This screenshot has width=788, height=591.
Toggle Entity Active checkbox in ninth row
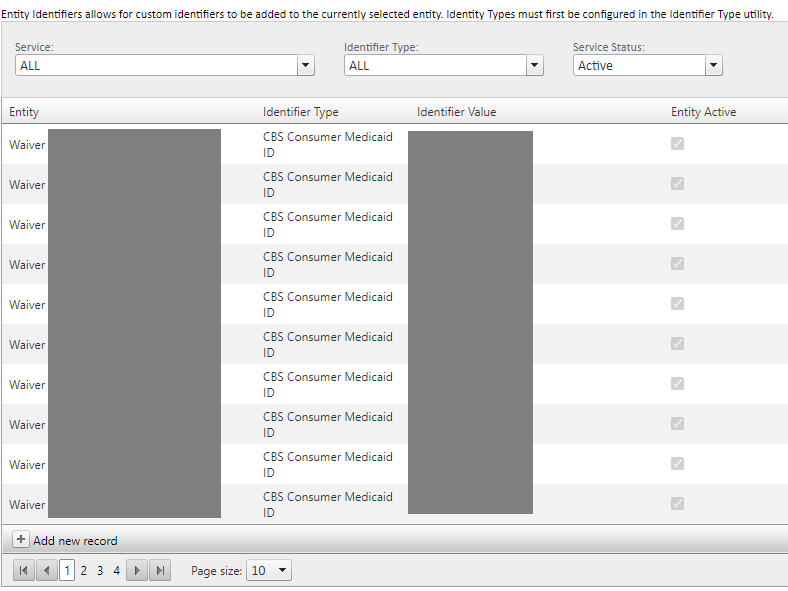(677, 463)
